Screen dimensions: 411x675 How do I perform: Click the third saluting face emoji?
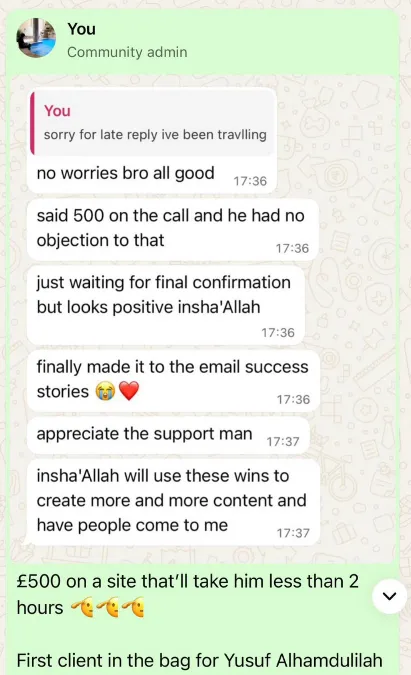[133, 608]
